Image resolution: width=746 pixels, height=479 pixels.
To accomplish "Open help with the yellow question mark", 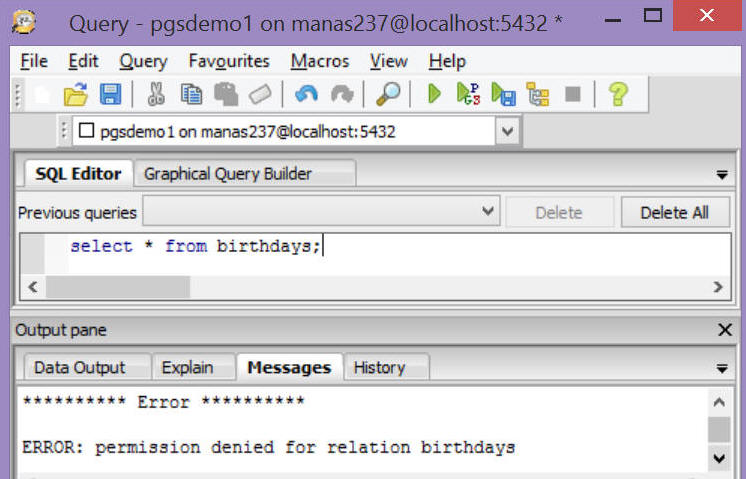I will coord(618,94).
